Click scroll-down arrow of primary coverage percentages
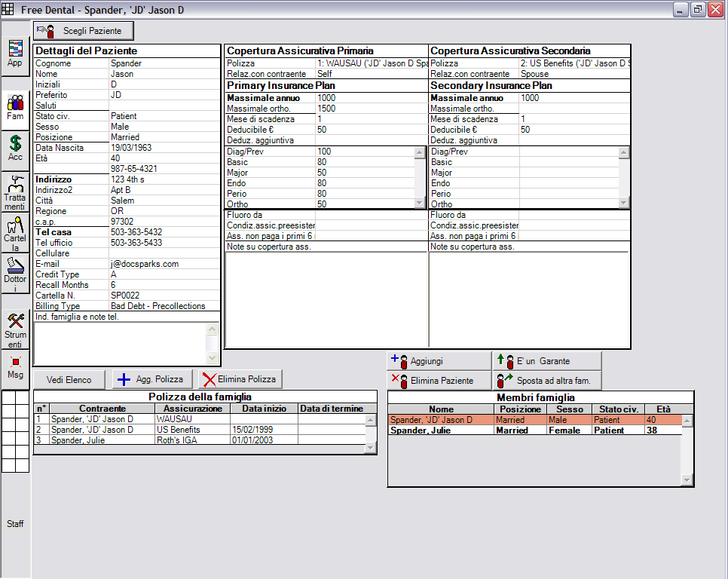 click(x=419, y=203)
